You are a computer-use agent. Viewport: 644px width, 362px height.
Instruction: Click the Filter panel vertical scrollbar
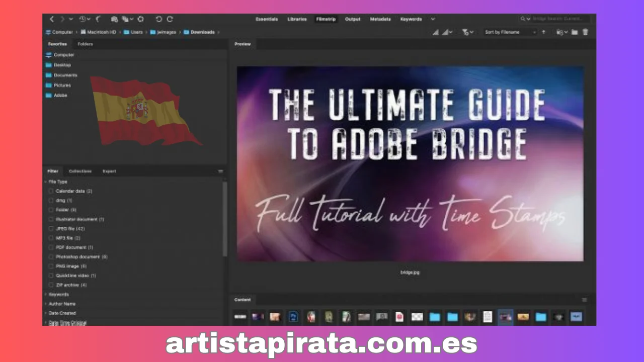[224, 219]
